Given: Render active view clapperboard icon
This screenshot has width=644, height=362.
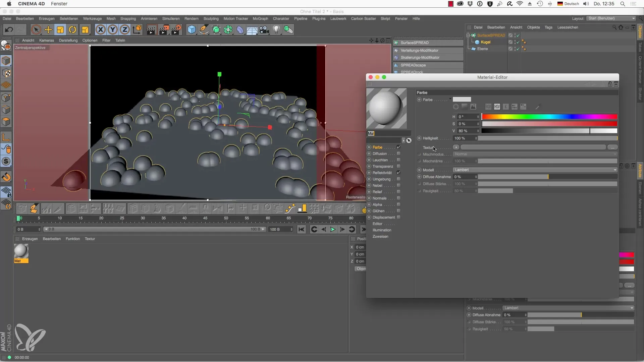Looking at the screenshot, I should 151,30.
